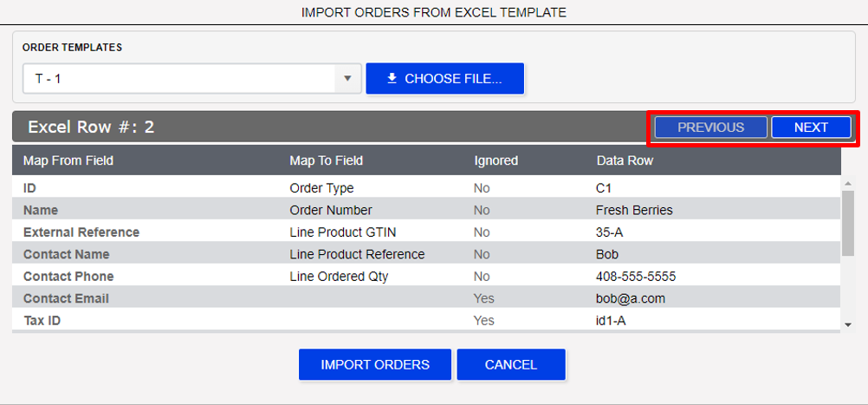Select the External Reference row

click(x=426, y=232)
